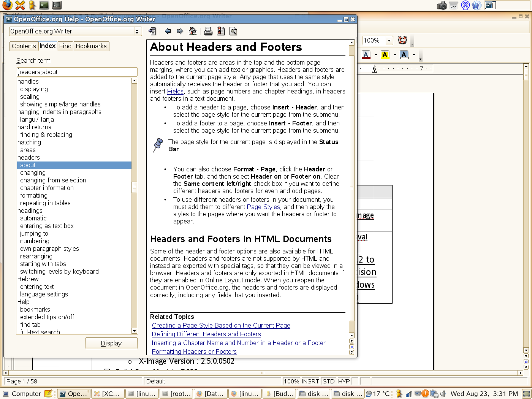Click the Search term input field

point(77,72)
